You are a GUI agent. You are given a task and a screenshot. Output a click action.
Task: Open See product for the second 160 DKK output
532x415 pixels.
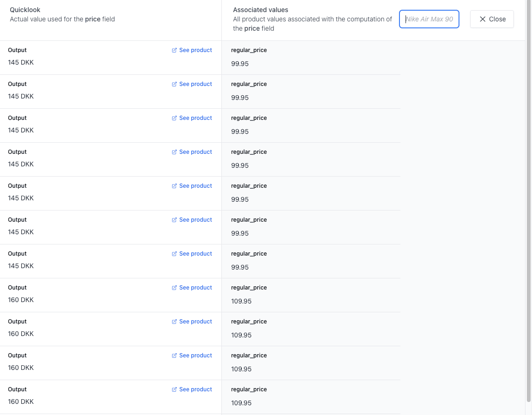point(195,321)
